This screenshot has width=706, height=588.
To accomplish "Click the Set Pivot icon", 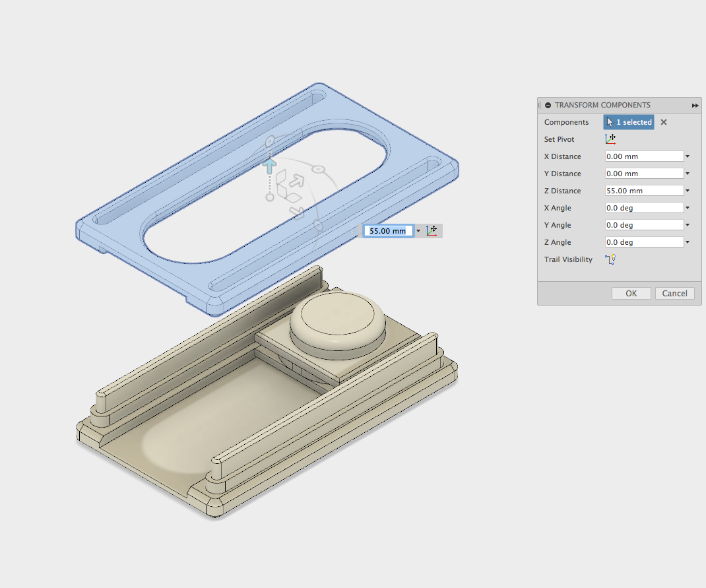I will coord(610,139).
